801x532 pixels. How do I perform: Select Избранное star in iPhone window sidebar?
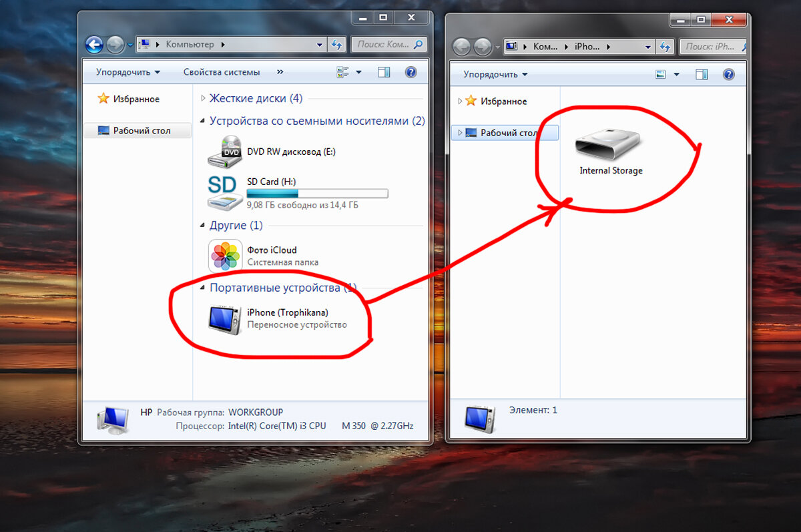pos(471,101)
